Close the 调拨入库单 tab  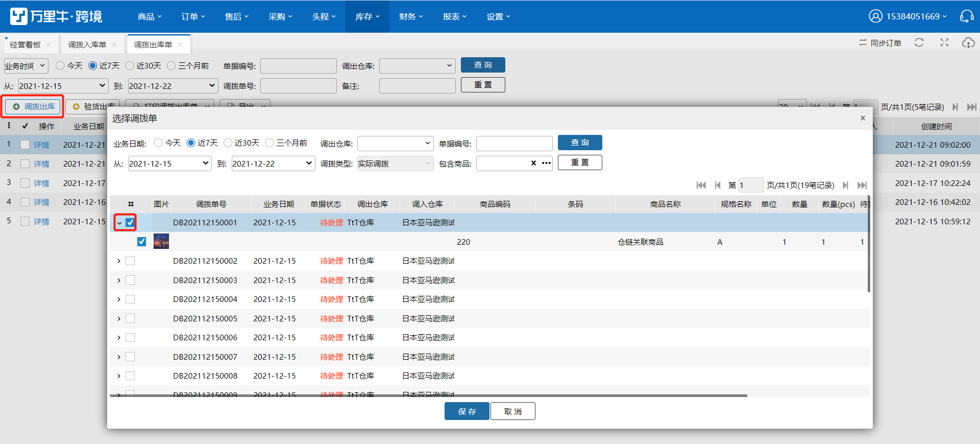pyautogui.click(x=114, y=44)
